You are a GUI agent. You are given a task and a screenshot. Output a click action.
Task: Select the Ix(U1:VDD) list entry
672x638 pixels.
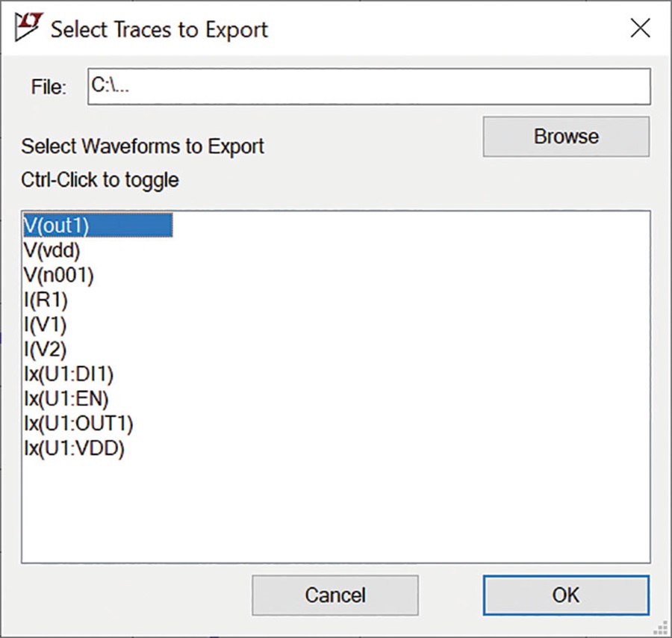click(x=74, y=448)
